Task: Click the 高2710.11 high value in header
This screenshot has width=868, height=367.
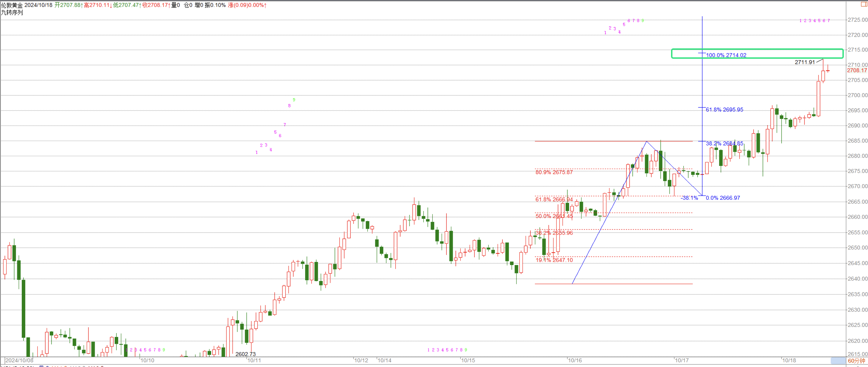Action: point(97,5)
